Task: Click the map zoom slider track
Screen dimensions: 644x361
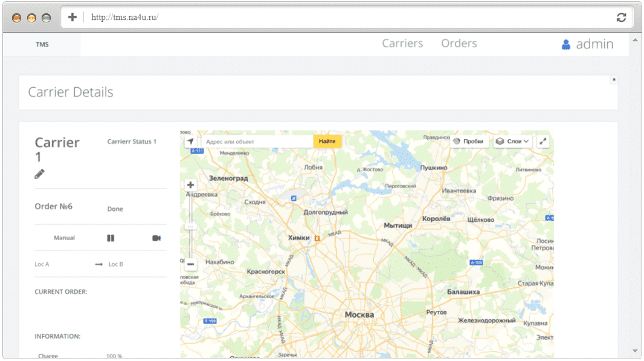Action: 190,224
